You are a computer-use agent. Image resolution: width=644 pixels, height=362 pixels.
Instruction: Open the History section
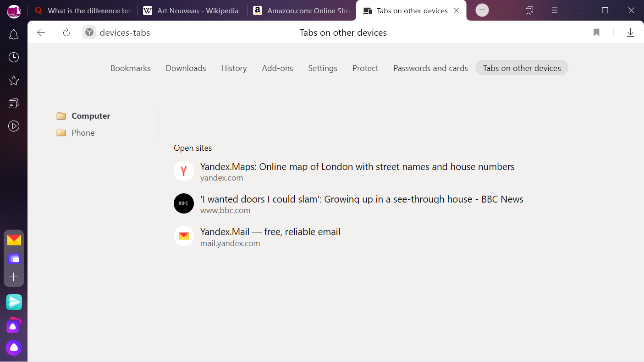234,68
